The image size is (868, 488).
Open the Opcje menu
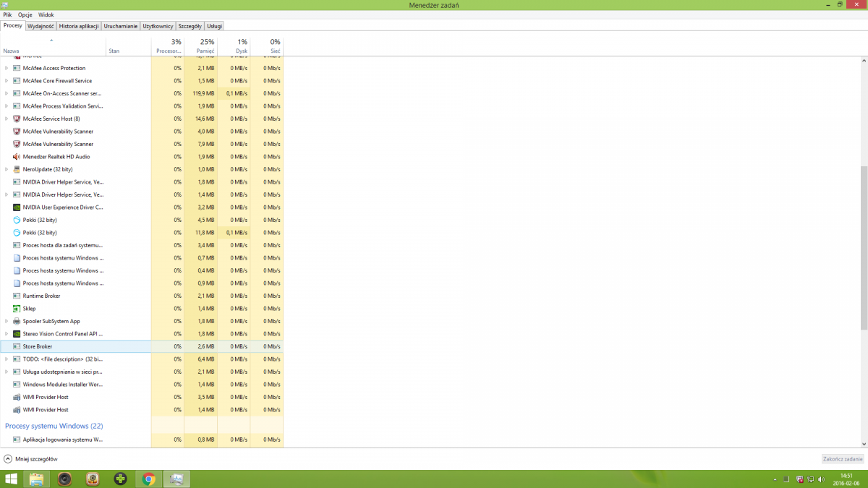25,14
